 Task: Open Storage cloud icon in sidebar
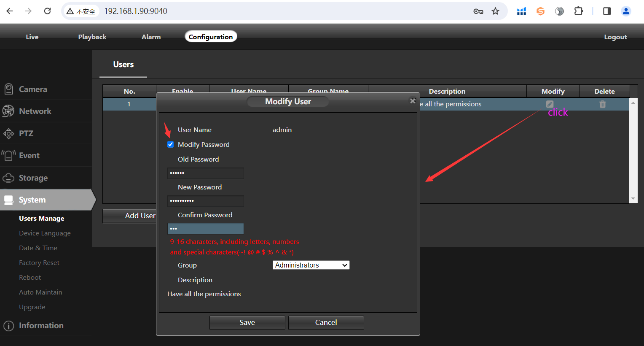click(8, 178)
